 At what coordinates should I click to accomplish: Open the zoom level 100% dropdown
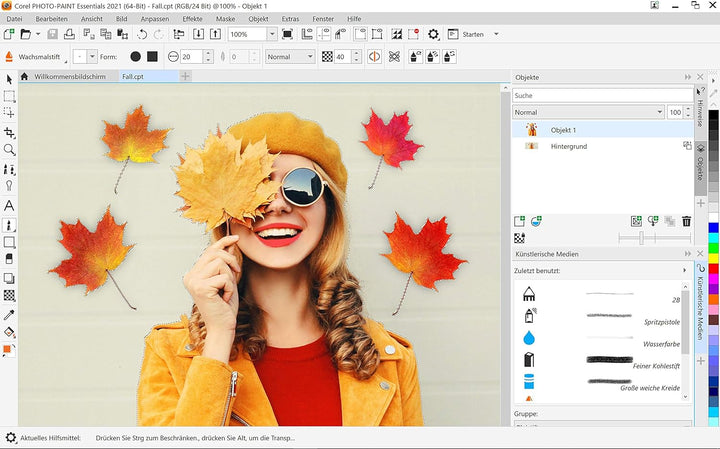coord(272,34)
